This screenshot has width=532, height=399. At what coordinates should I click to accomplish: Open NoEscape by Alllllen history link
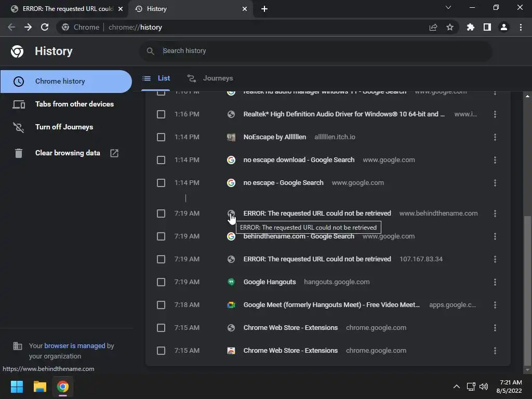(274, 137)
